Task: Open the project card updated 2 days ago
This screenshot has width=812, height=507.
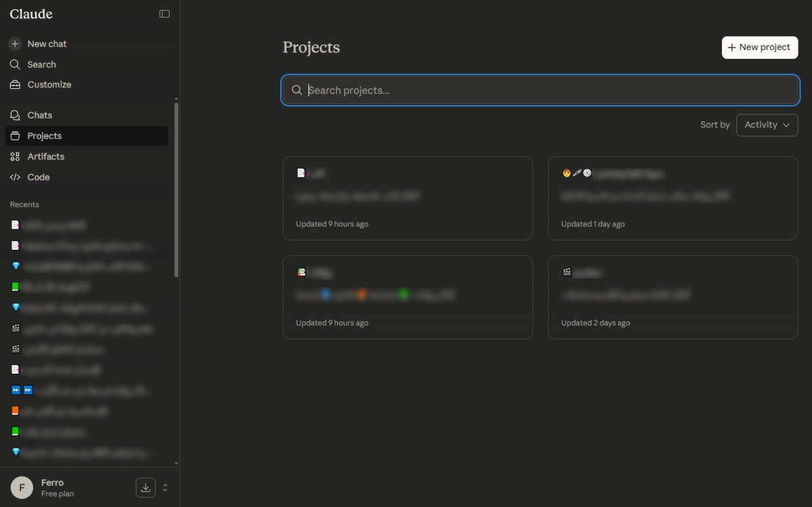Action: 673,297
